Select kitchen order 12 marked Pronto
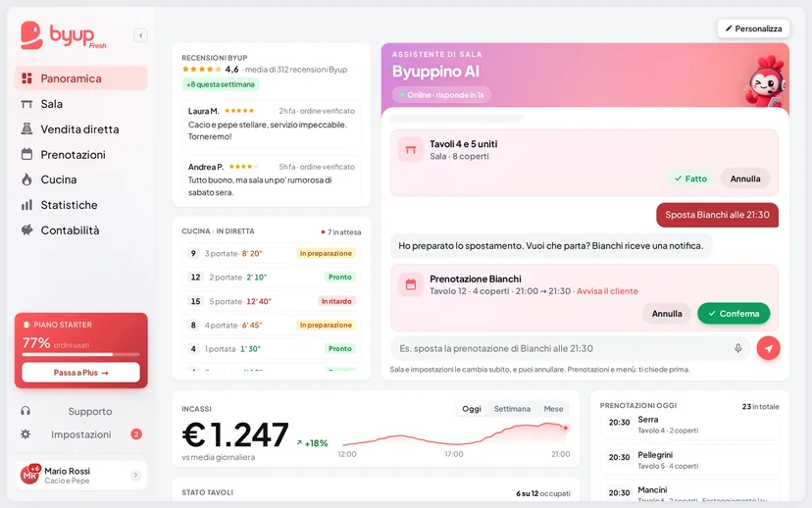The height and width of the screenshot is (508, 812). click(272, 277)
